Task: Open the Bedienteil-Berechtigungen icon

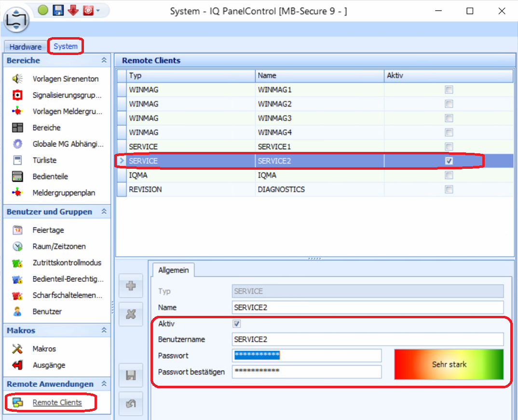Action: [17, 279]
